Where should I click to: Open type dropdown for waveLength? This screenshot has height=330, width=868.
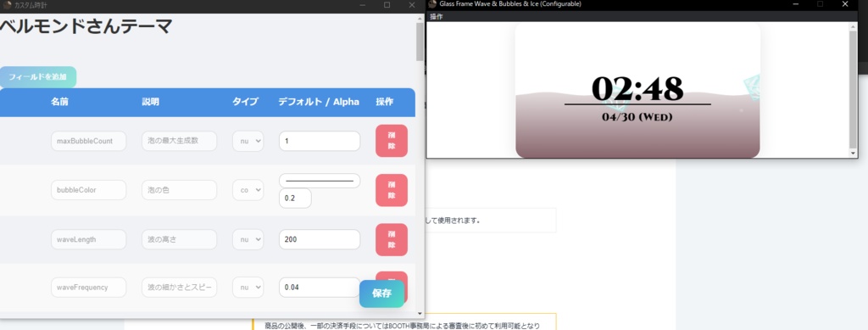coord(248,239)
